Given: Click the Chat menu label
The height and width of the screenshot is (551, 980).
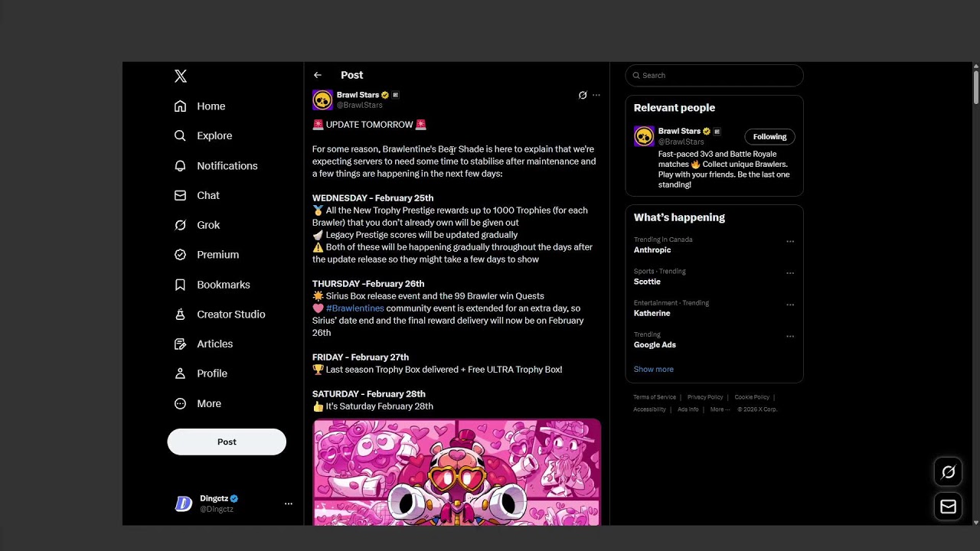Looking at the screenshot, I should click(x=208, y=195).
